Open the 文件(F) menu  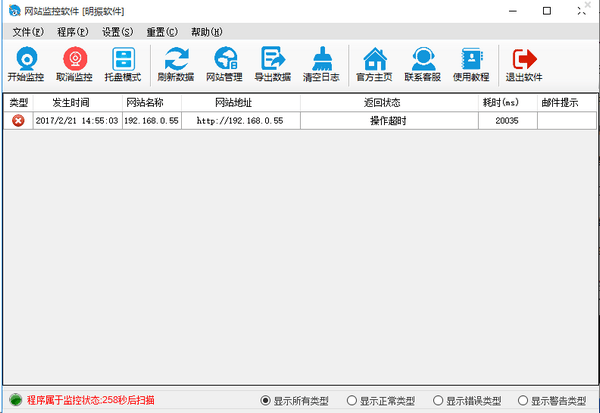pyautogui.click(x=28, y=32)
